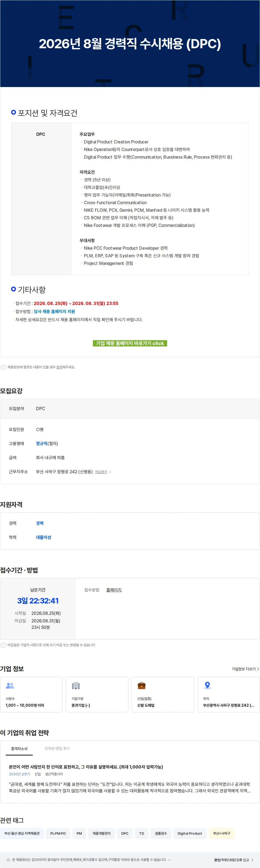Click the 대졸이상 education link
The image size is (260, 868).
point(43,537)
